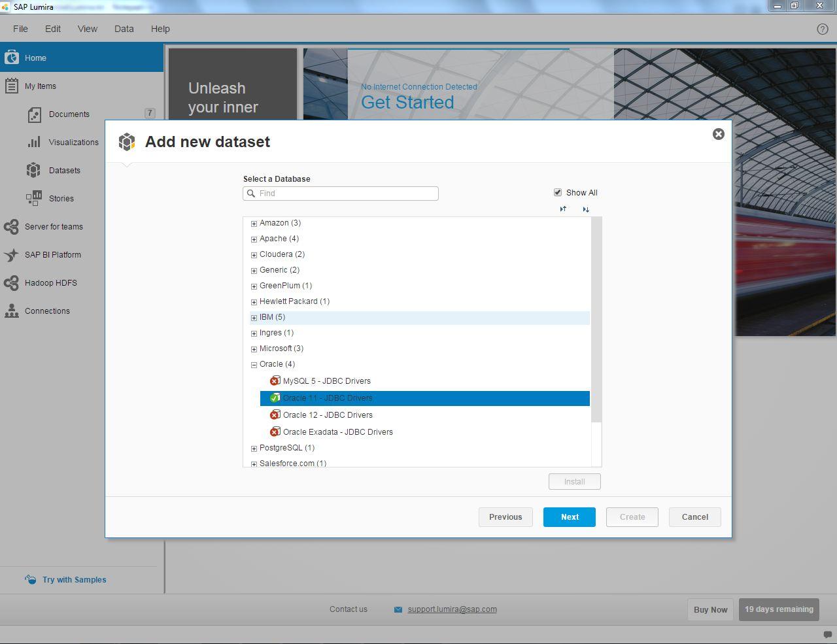Click the Buy Now button
837x644 pixels.
[x=711, y=609]
